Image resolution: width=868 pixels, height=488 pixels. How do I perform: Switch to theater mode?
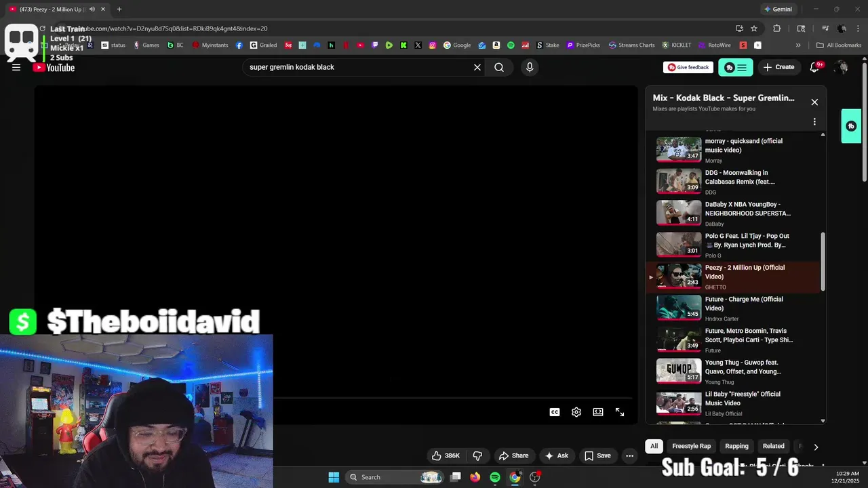pyautogui.click(x=598, y=412)
